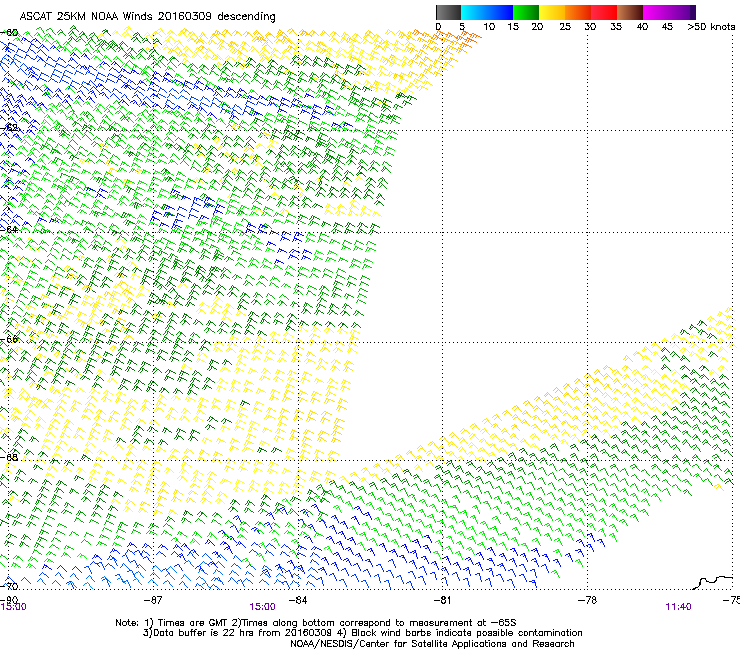
Task: Click note line starting 'Note: 1) Times are GMT'
Action: (x=315, y=623)
